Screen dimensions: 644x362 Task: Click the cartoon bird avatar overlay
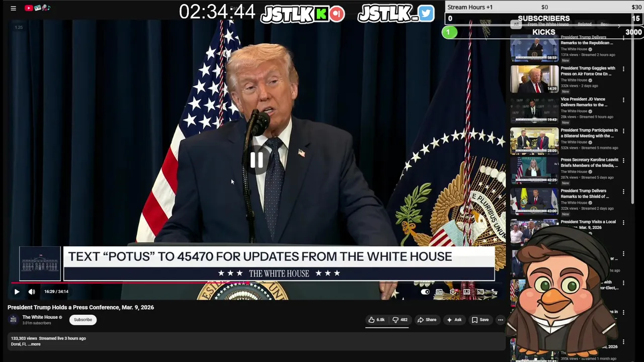[561, 292]
